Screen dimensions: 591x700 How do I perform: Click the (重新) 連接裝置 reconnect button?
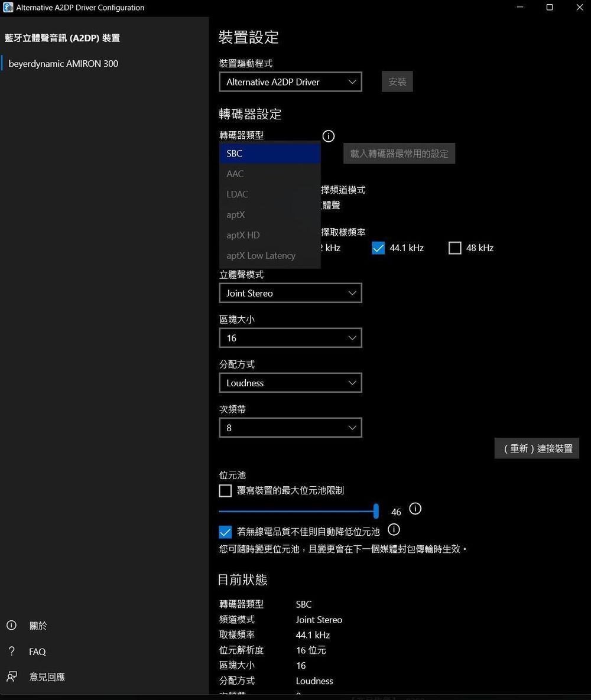click(x=537, y=449)
